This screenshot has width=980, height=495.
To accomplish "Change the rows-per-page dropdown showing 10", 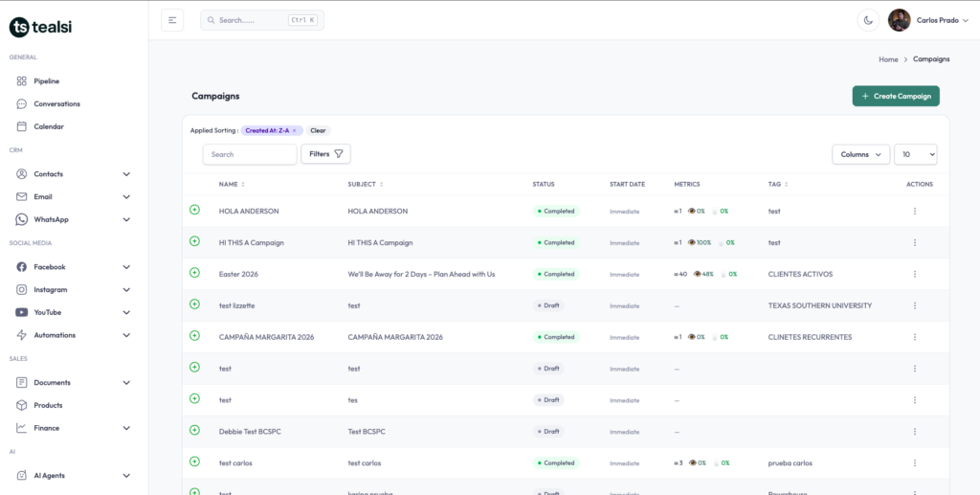I will (x=915, y=154).
